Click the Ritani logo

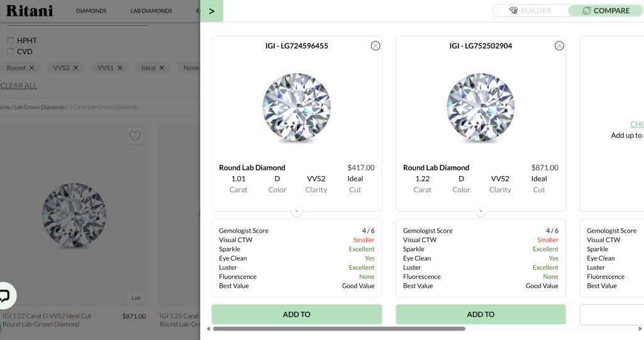(x=30, y=11)
